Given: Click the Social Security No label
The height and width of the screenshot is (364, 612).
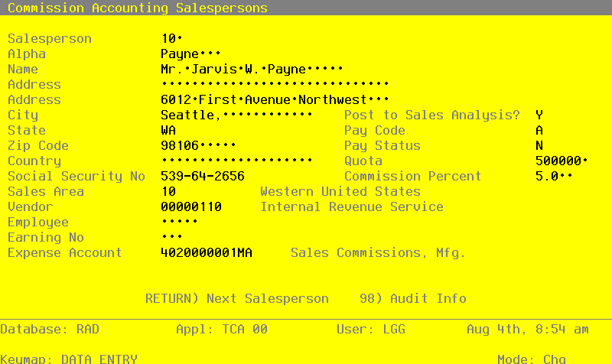Looking at the screenshot, I should click(x=76, y=176).
